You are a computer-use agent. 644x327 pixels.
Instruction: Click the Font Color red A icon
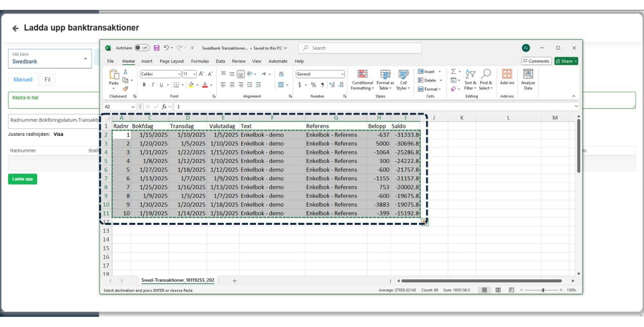coord(205,85)
